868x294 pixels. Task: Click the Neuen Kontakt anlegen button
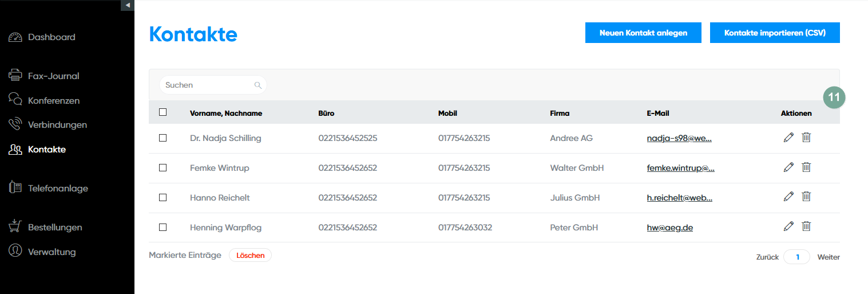[x=643, y=33]
